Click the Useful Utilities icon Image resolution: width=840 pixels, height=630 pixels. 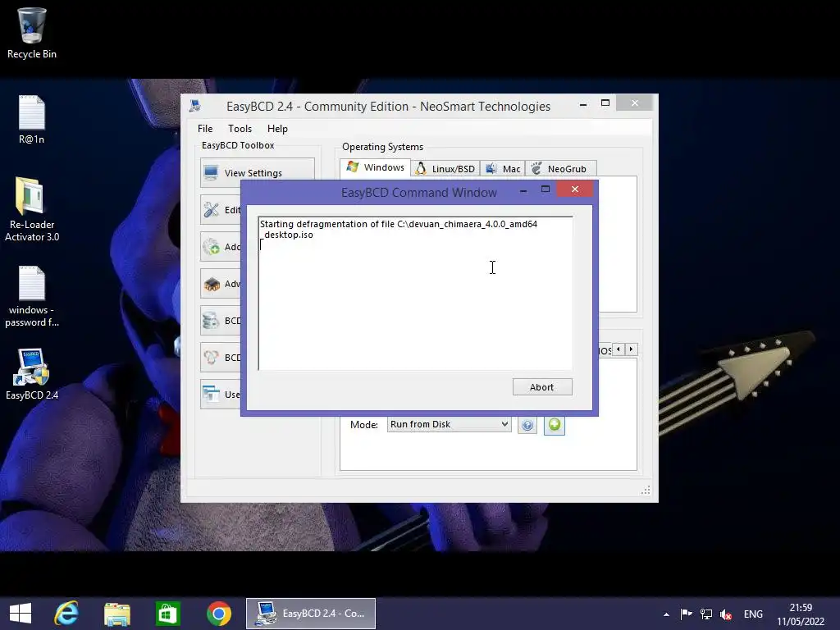coord(211,395)
